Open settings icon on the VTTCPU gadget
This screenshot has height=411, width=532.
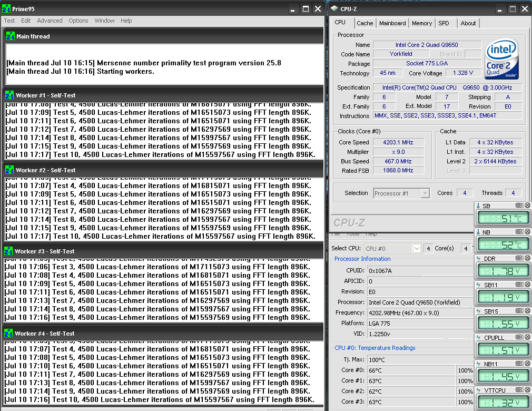519,389
